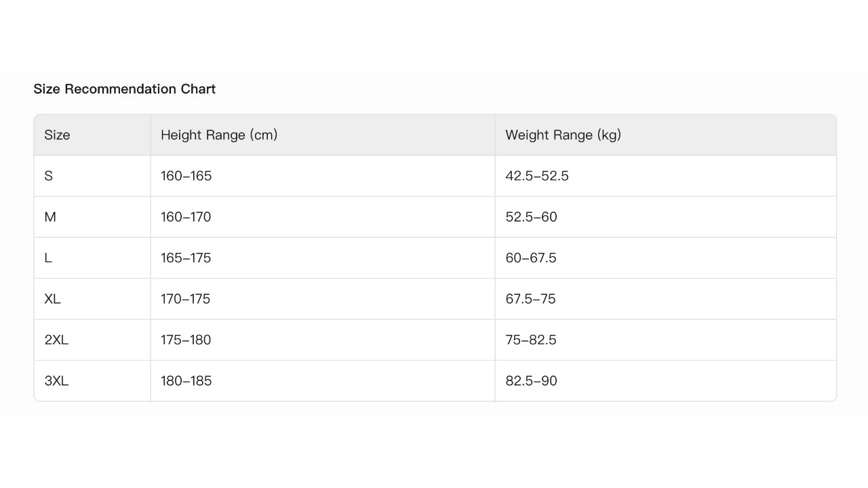This screenshot has height=488, width=868.
Task: Select the Height Range (cm) column header
Action: [219, 135]
